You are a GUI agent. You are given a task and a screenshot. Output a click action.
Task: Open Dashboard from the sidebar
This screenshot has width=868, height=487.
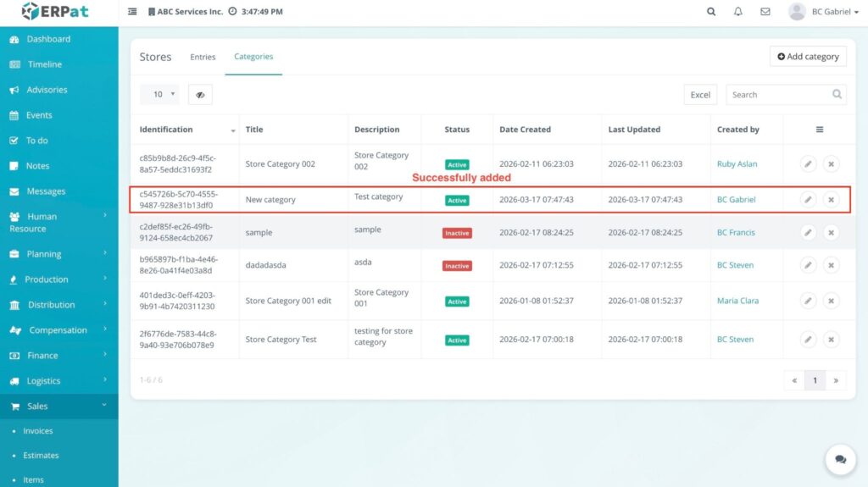pyautogui.click(x=48, y=39)
